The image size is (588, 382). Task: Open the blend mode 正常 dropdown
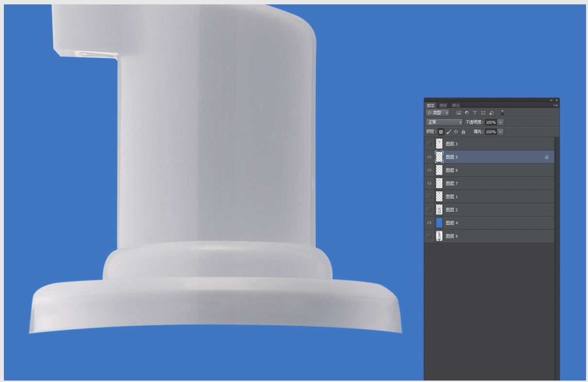(x=444, y=122)
